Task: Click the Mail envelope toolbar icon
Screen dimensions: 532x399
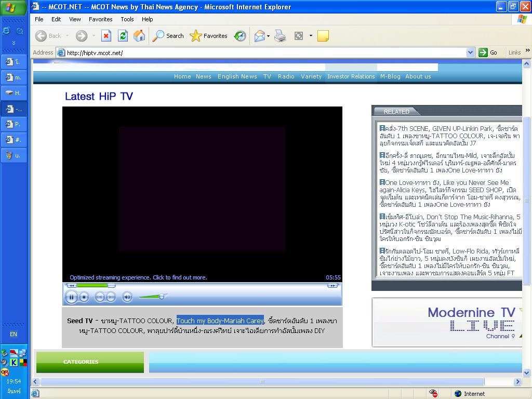Action: [x=260, y=36]
